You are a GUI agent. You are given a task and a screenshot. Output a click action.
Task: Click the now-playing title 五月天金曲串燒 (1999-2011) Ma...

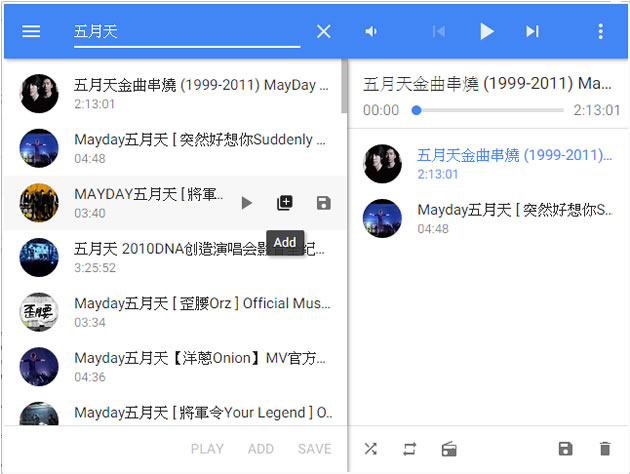click(487, 84)
